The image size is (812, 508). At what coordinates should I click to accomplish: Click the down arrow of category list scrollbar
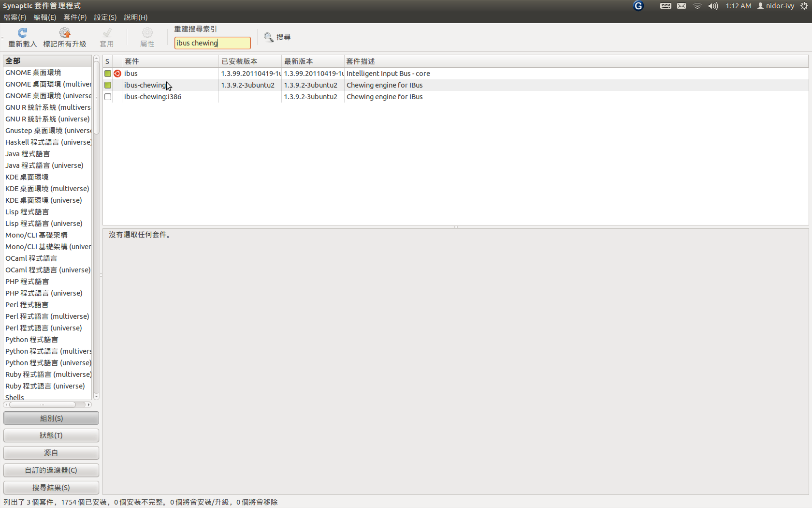tap(96, 397)
